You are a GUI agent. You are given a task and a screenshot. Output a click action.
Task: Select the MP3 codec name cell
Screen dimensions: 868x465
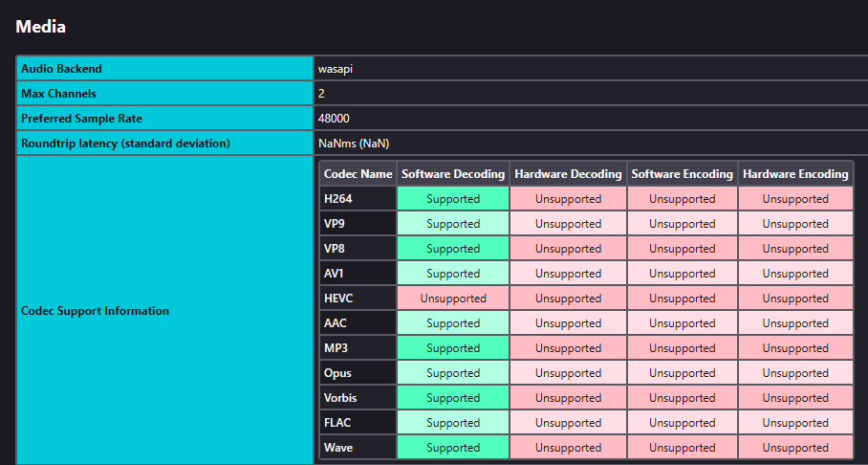pyautogui.click(x=358, y=348)
